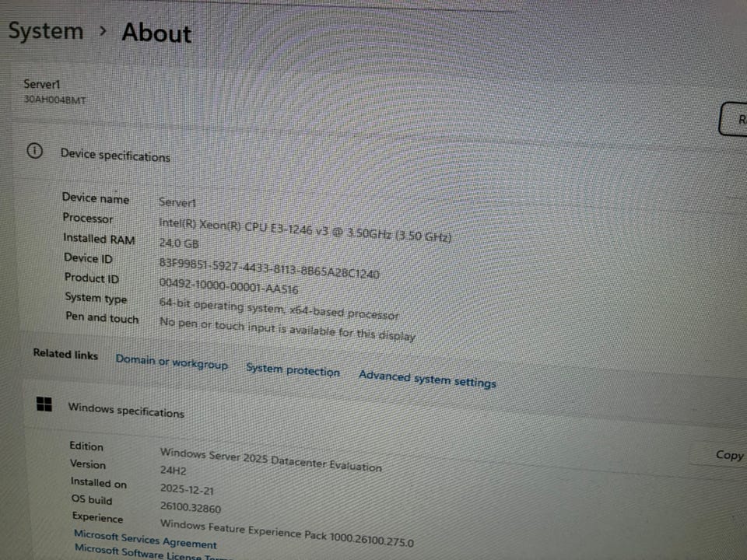Open Advanced system settings link
The width and height of the screenshot is (747, 560).
(427, 379)
